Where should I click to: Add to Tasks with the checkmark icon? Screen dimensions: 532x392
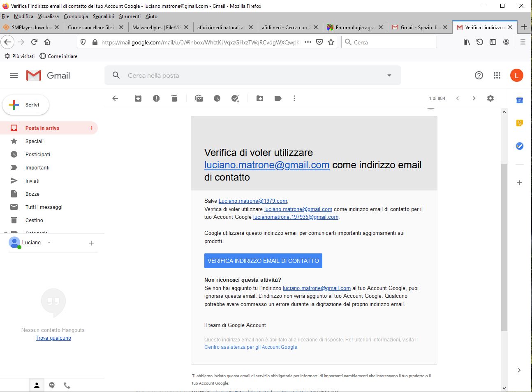coord(235,98)
